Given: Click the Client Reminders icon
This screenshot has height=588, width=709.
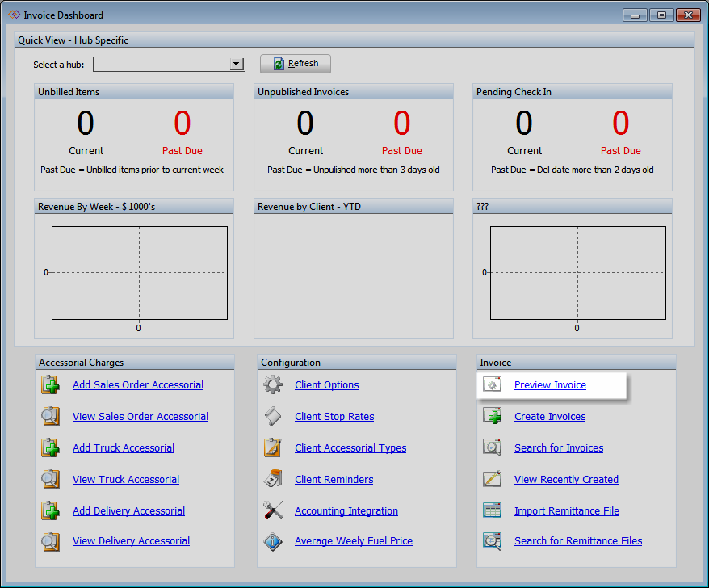Looking at the screenshot, I should tap(273, 479).
